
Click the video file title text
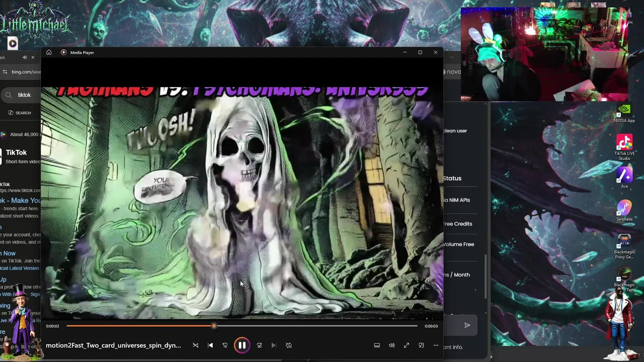point(113,345)
